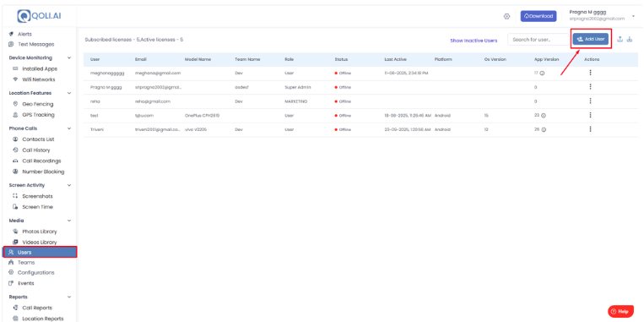This screenshot has height=322, width=644.
Task: Click the Last Active column header
Action: tap(396, 60)
